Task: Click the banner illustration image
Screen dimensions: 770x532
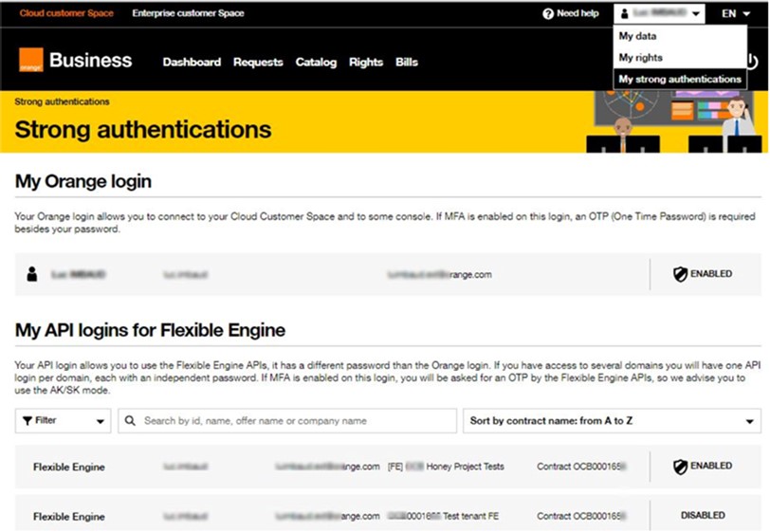Action: point(675,121)
